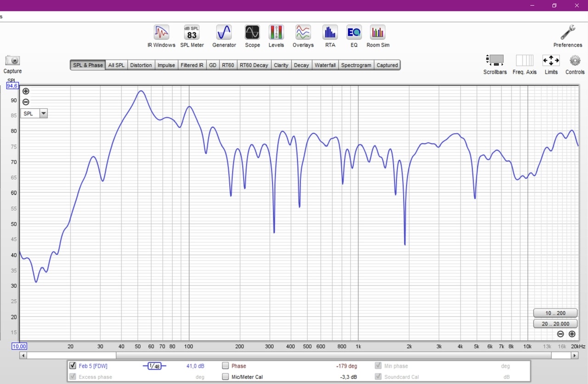Enable Mic/Meter Cal checkbox
Viewport: 588px width, 384px height.
coord(226,377)
